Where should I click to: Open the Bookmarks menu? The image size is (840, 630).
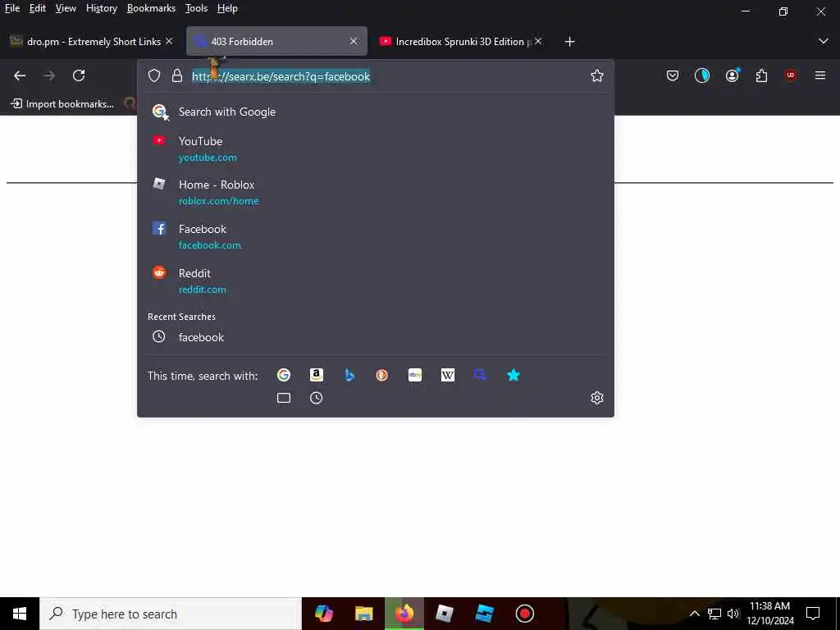pos(151,8)
